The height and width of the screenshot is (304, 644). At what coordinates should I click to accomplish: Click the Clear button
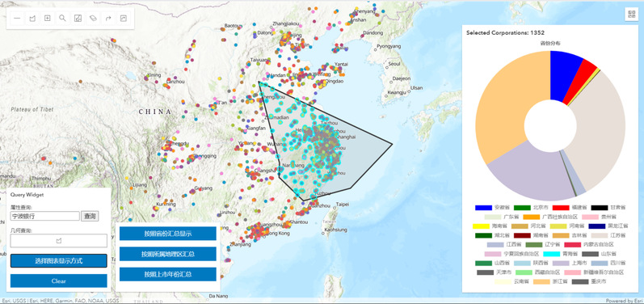(x=59, y=281)
